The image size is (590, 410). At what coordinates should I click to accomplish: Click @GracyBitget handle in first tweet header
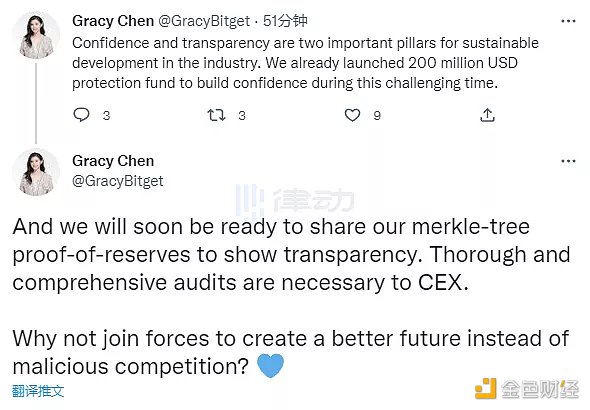click(x=204, y=21)
